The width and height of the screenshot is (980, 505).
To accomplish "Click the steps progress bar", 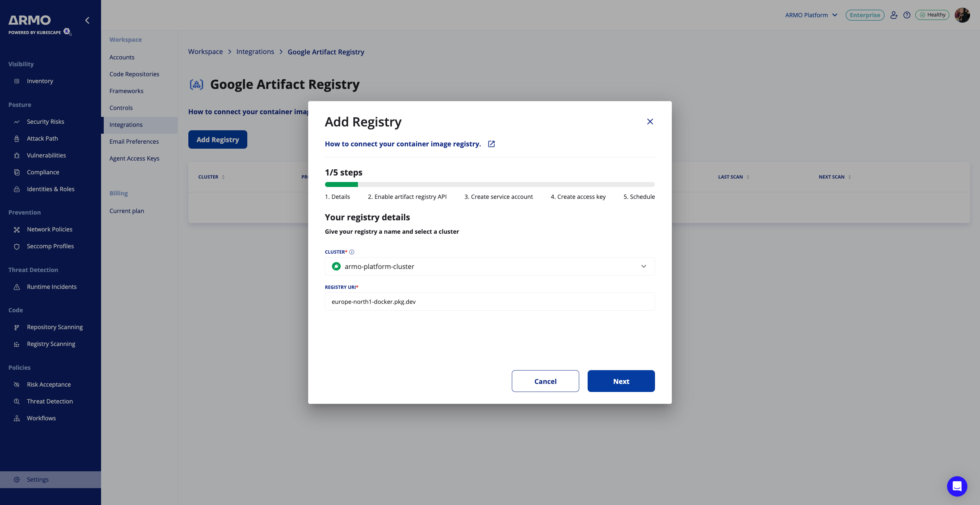I will pos(489,185).
